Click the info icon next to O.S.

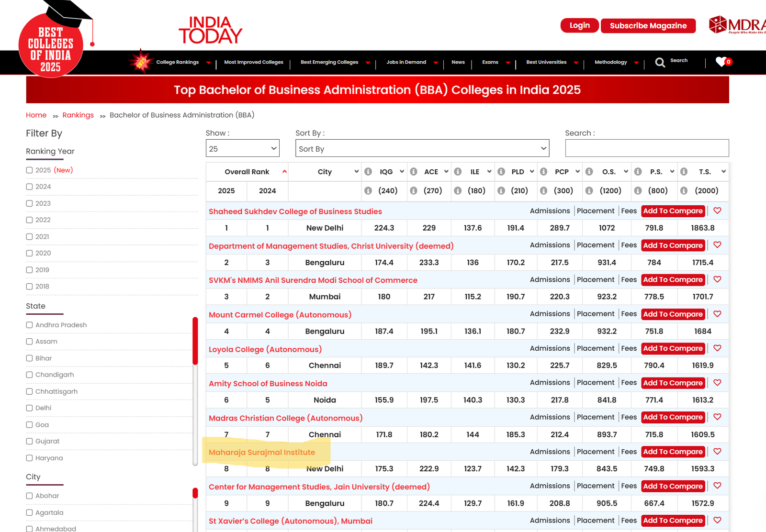coord(589,172)
